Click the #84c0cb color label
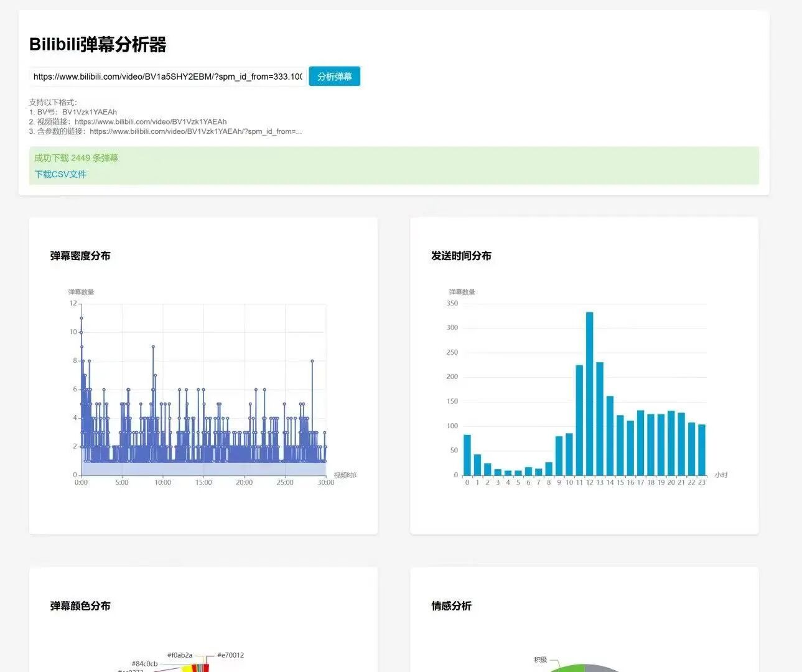The image size is (802, 672). (144, 664)
